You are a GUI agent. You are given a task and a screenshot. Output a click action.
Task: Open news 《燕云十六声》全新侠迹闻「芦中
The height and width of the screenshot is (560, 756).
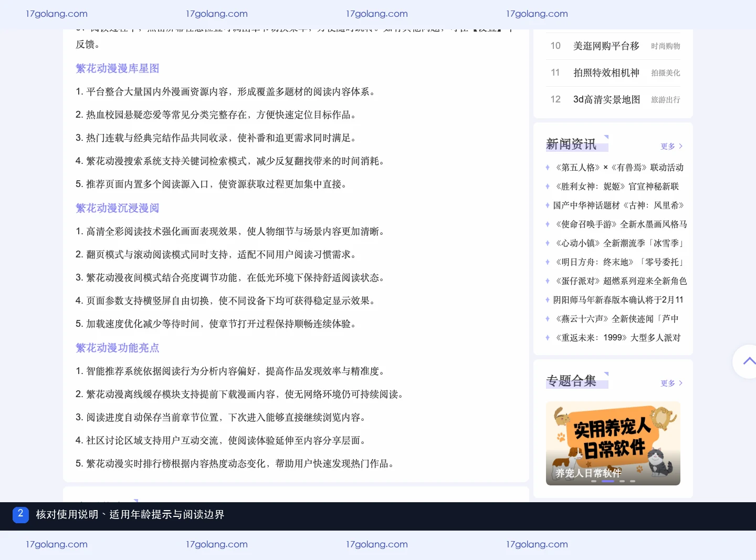(616, 319)
